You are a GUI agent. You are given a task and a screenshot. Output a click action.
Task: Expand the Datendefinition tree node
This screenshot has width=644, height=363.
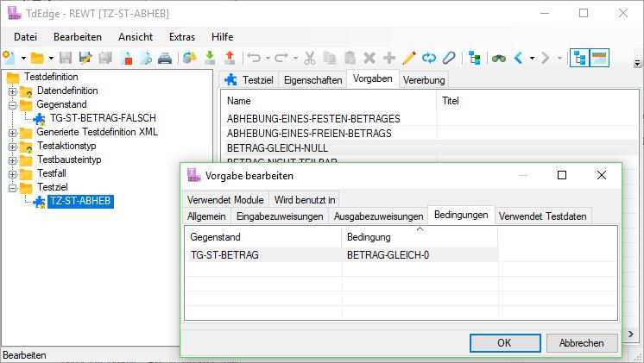pos(13,91)
